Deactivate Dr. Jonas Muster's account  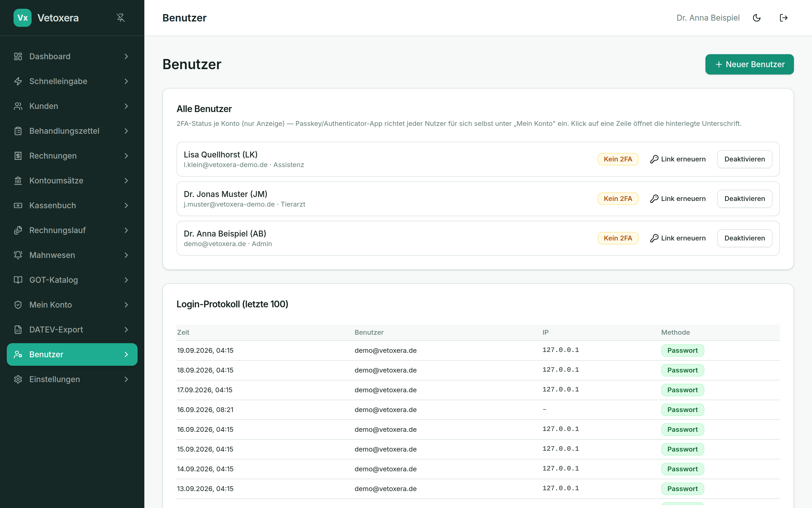pos(745,199)
